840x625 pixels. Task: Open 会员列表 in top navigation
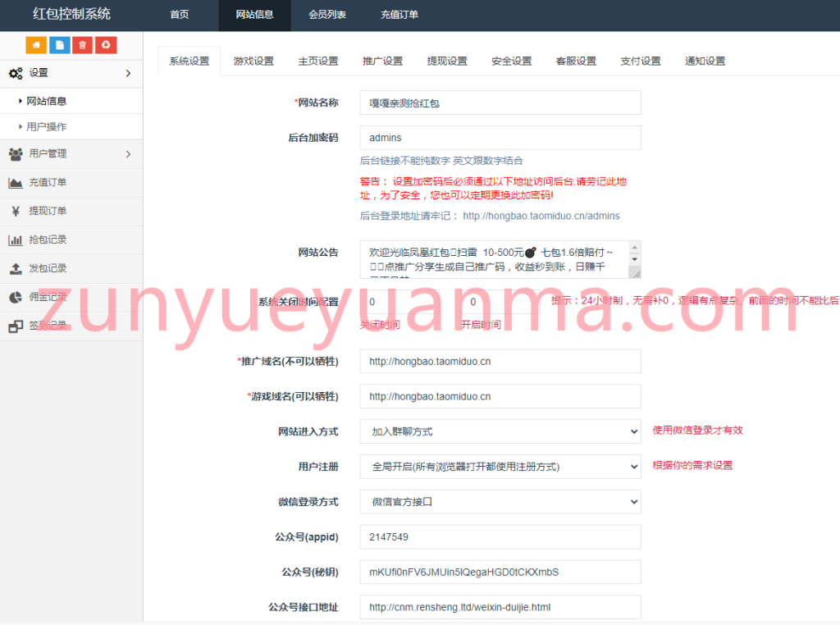coord(326,15)
